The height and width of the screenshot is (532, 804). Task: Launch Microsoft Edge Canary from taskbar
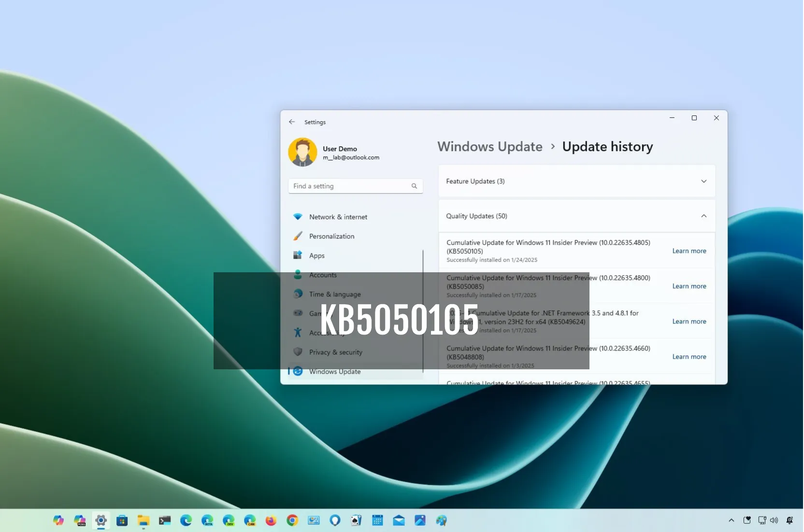[250, 520]
